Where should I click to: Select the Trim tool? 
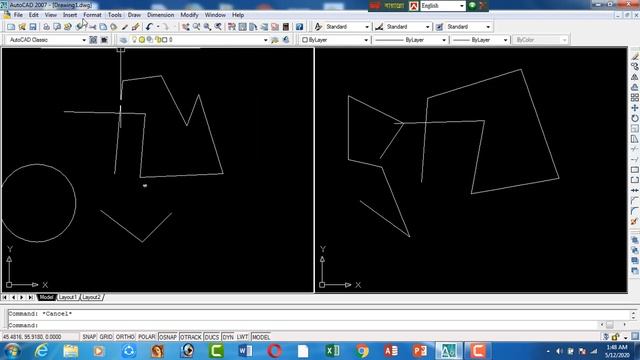tap(635, 149)
